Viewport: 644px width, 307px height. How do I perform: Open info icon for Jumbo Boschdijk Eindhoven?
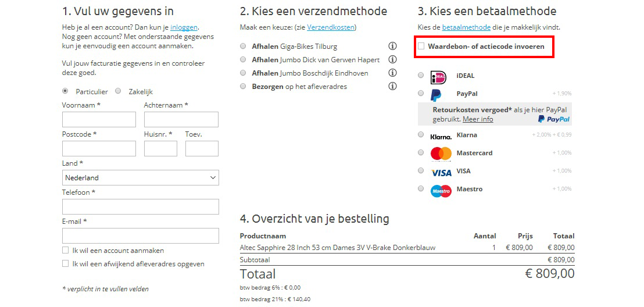(x=392, y=73)
